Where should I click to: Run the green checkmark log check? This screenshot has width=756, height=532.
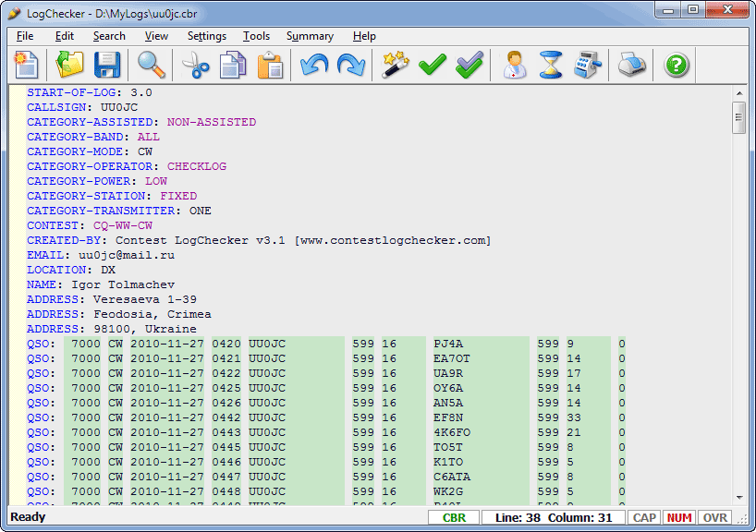click(x=433, y=65)
